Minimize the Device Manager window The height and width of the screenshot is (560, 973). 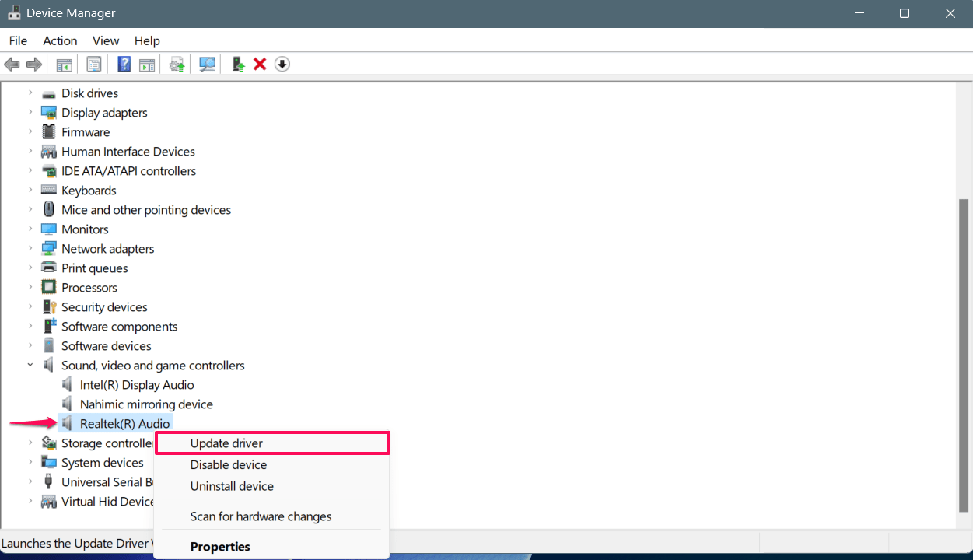coord(859,13)
